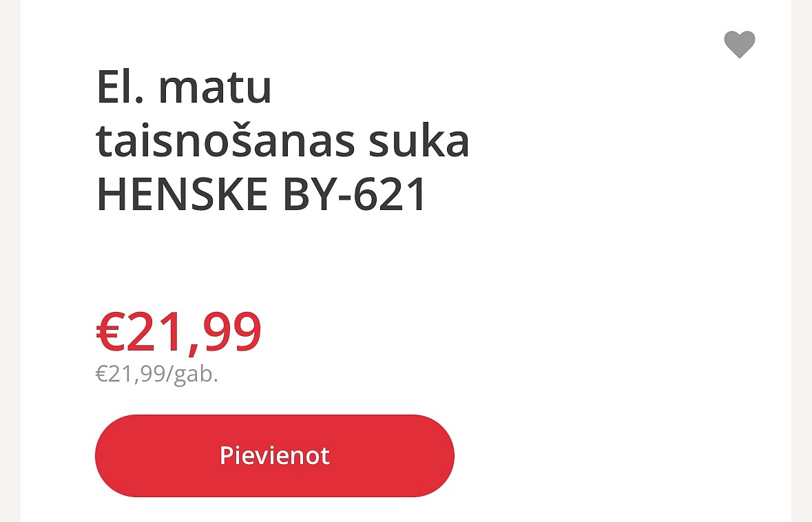Click the Pievienot label text
Viewport: 812px width, 522px height.
click(275, 456)
